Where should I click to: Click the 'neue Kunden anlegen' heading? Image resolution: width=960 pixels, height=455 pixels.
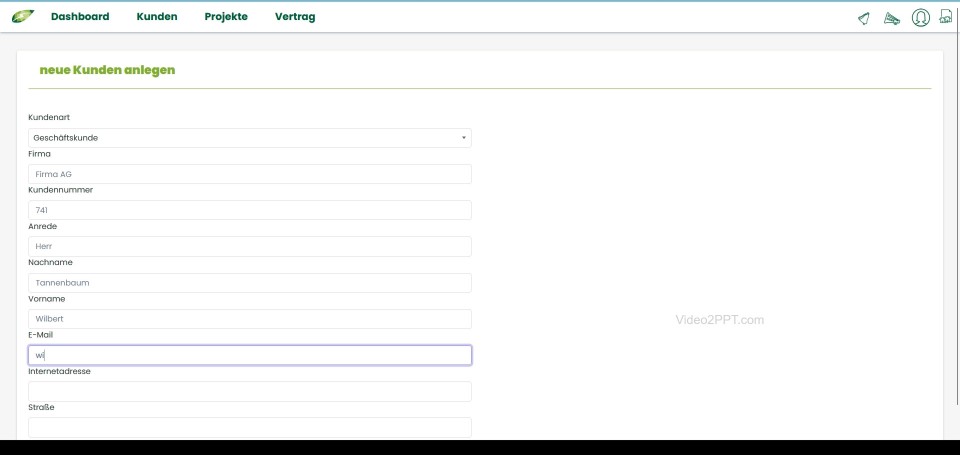coord(107,70)
